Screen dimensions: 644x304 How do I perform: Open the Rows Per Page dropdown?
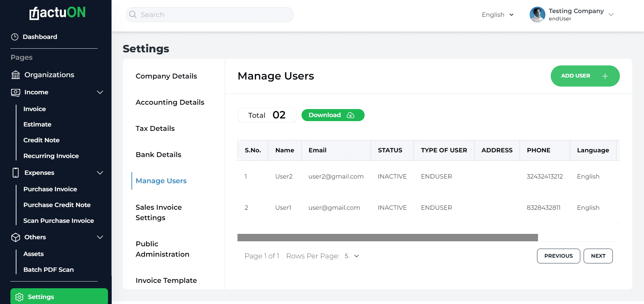coord(352,256)
